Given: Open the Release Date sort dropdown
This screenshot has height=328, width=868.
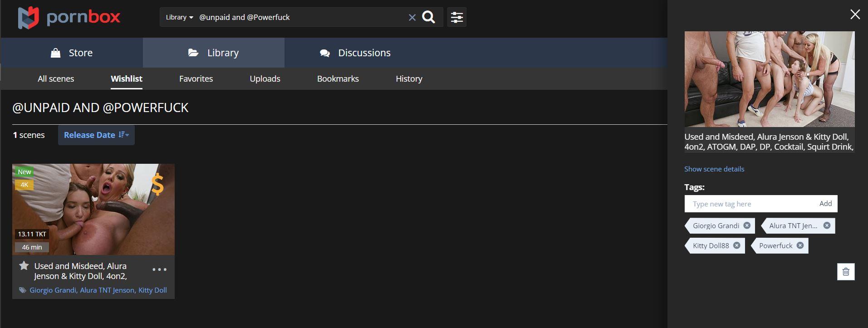Looking at the screenshot, I should coord(96,135).
